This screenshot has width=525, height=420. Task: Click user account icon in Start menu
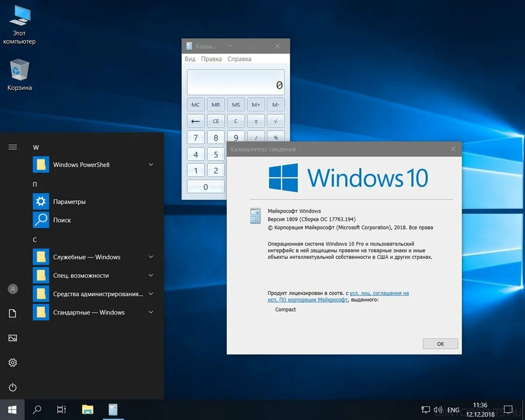pos(13,289)
